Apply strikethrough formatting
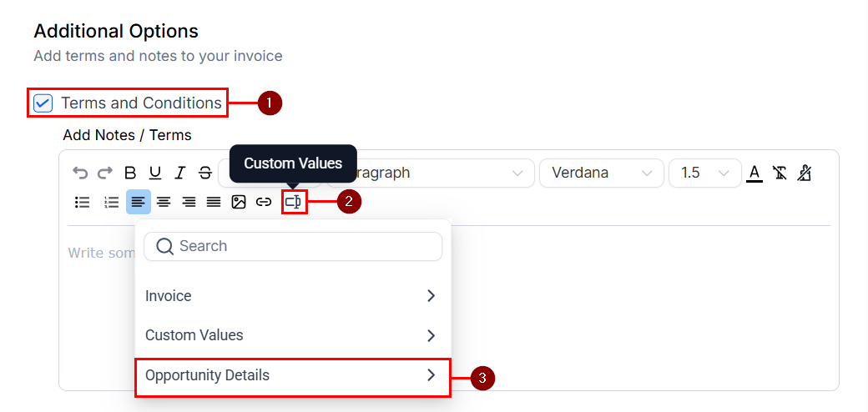This screenshot has height=412, width=868. (x=205, y=173)
